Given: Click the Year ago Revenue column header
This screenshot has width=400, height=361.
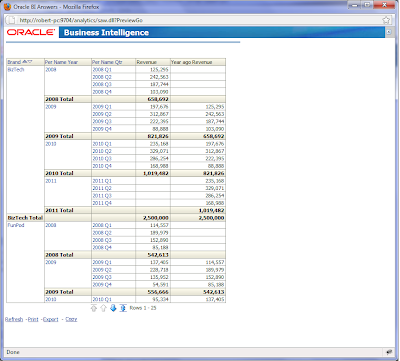Looking at the screenshot, I should (191, 62).
